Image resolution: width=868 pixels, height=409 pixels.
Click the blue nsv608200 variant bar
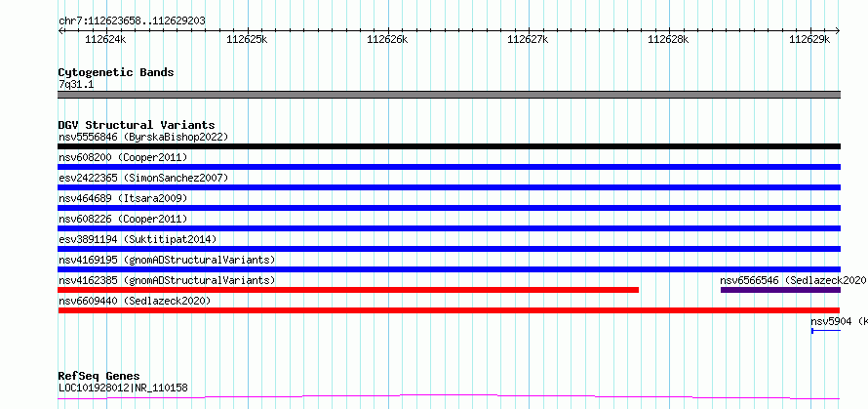[x=449, y=167]
